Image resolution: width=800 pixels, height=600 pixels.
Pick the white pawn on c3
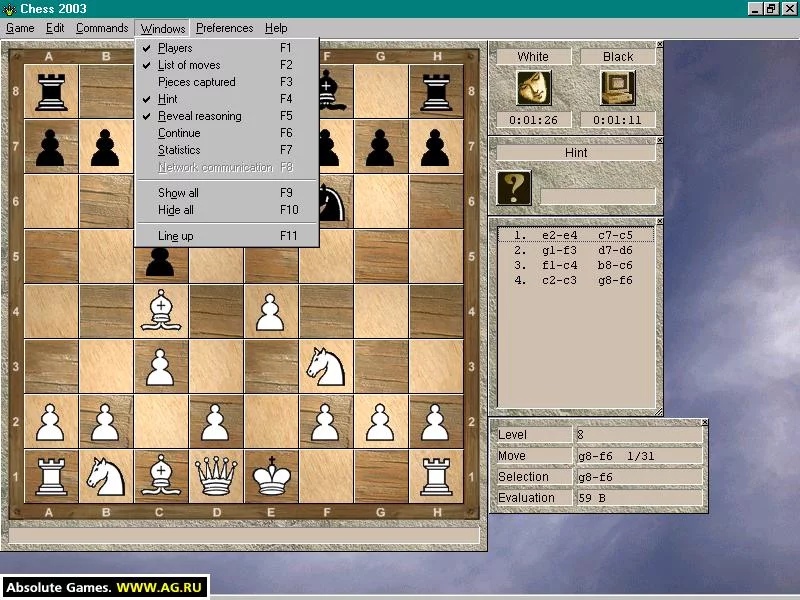[160, 367]
